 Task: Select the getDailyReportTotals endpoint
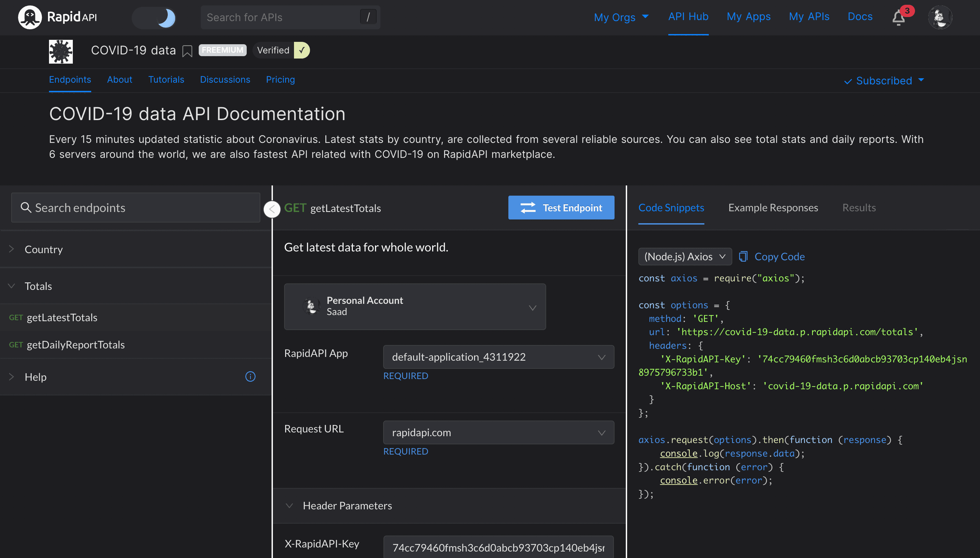136,345
